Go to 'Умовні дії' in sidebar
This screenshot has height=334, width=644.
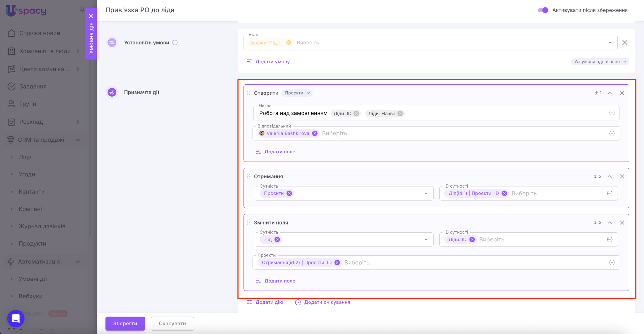[33, 279]
